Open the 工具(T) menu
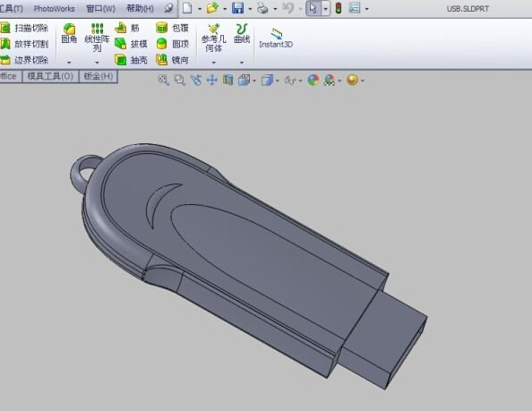Image resolution: width=532 pixels, height=411 pixels. (11, 8)
